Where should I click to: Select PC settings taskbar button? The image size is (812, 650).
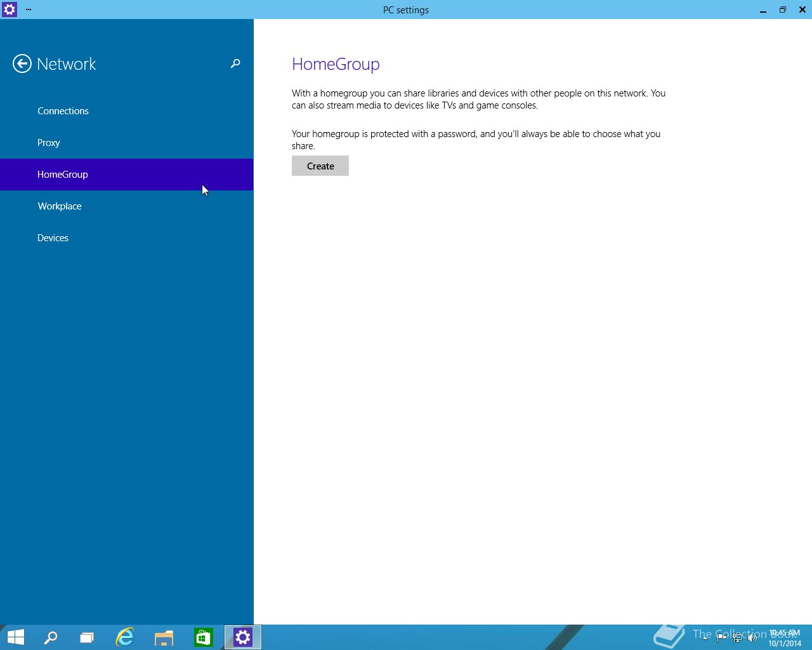[x=243, y=637]
